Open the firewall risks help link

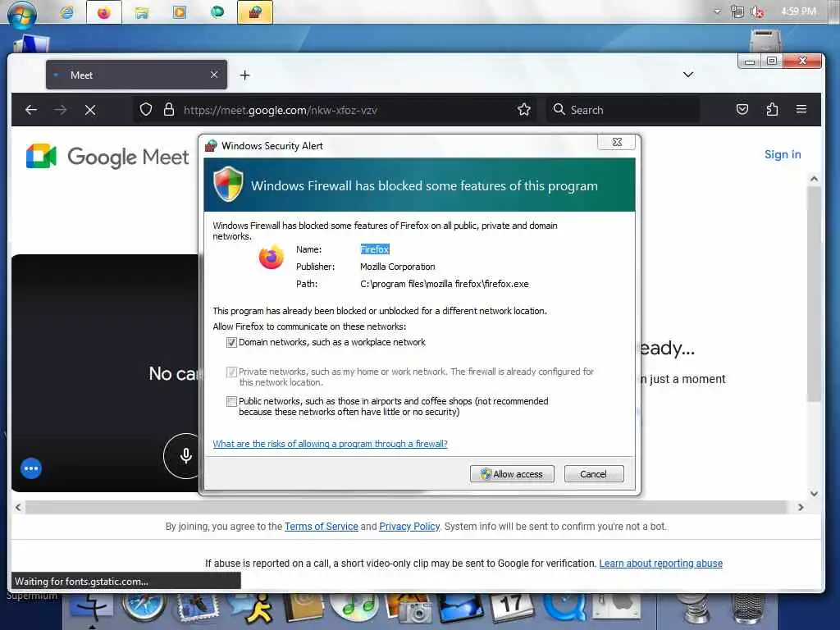[330, 444]
